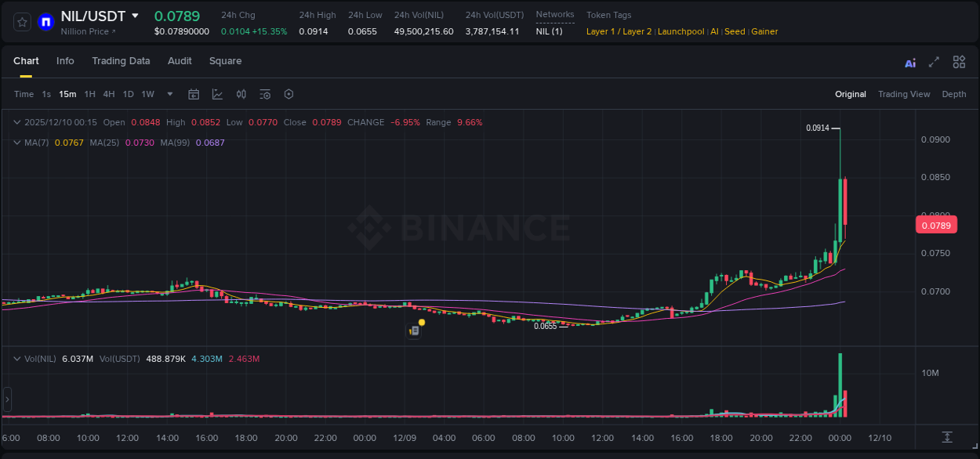Open the indicators settings icon
The width and height of the screenshot is (980, 459).
[x=264, y=94]
